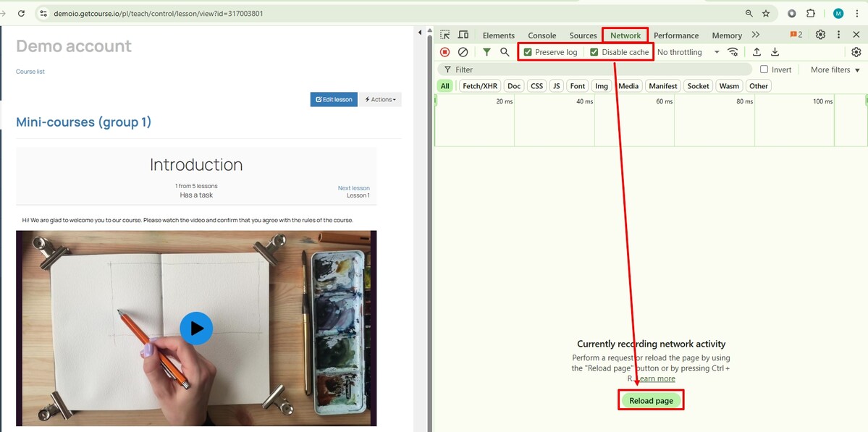Expand the More filters dropdown

pos(835,69)
